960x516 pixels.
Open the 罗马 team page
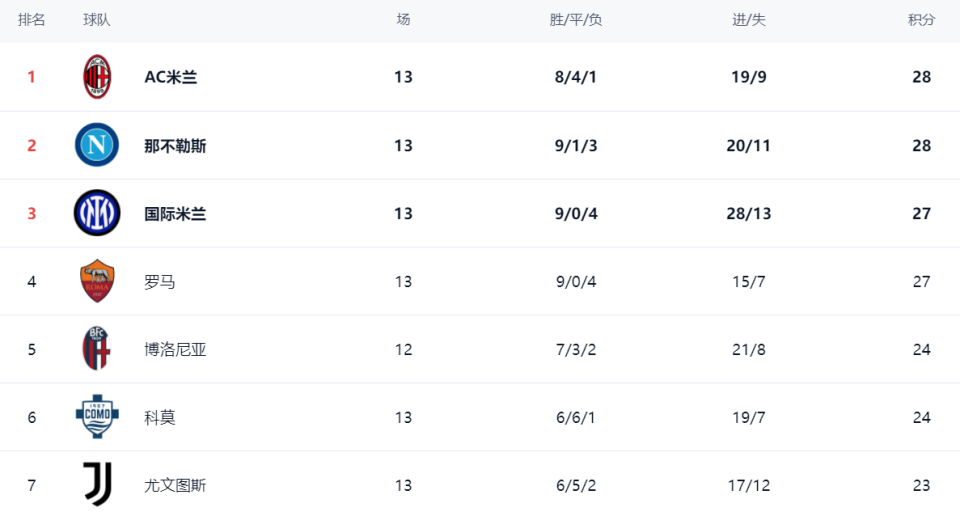click(160, 281)
